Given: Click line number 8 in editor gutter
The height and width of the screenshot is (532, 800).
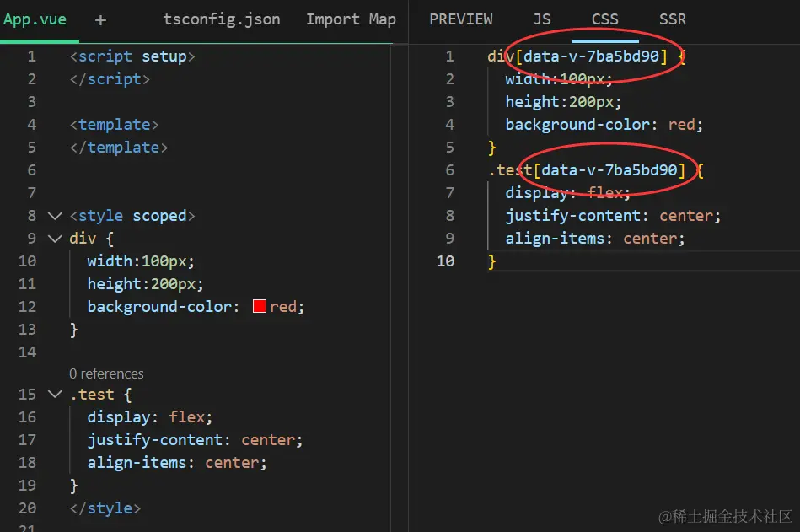Looking at the screenshot, I should [32, 216].
